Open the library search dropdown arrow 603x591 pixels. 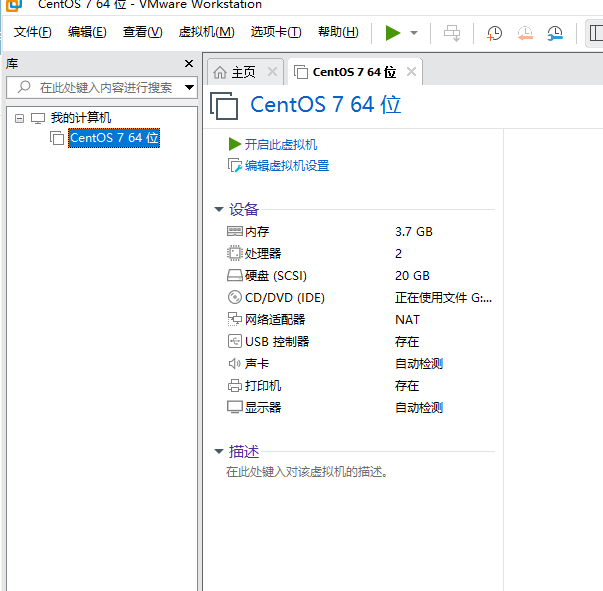click(189, 88)
